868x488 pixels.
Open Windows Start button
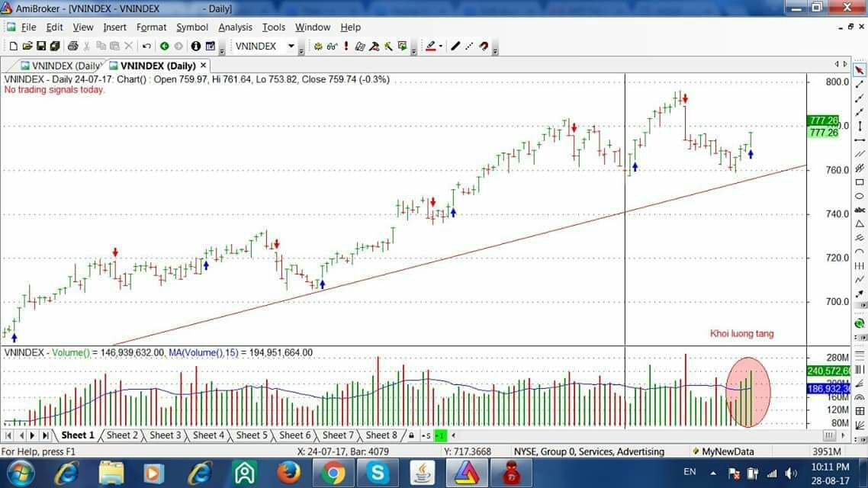(21, 473)
